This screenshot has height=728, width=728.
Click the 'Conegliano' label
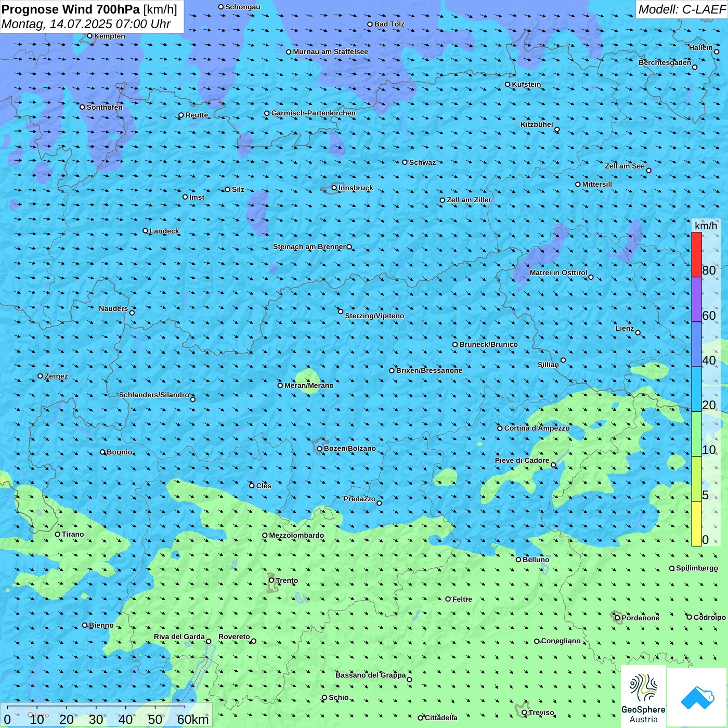561,641
